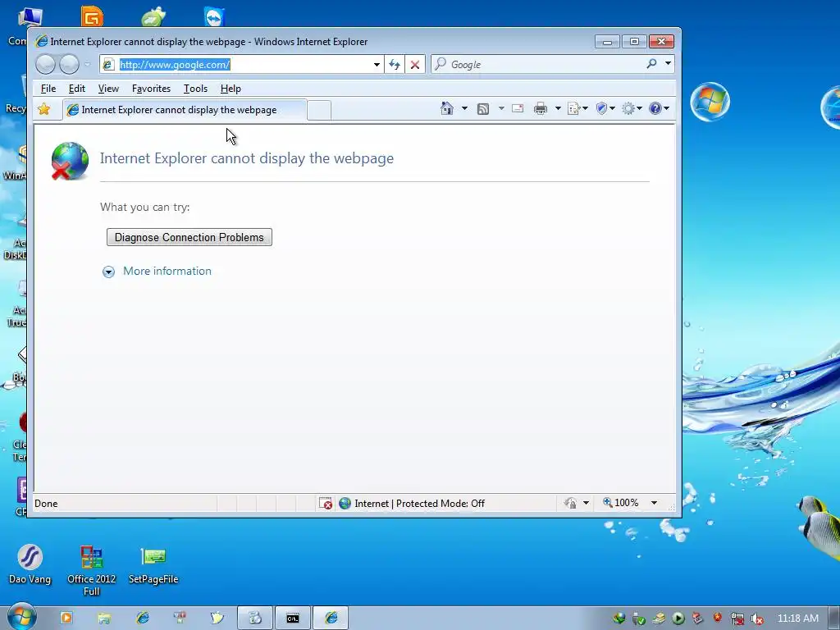
Task: Open Windows Media Player from taskbar
Action: (x=66, y=618)
